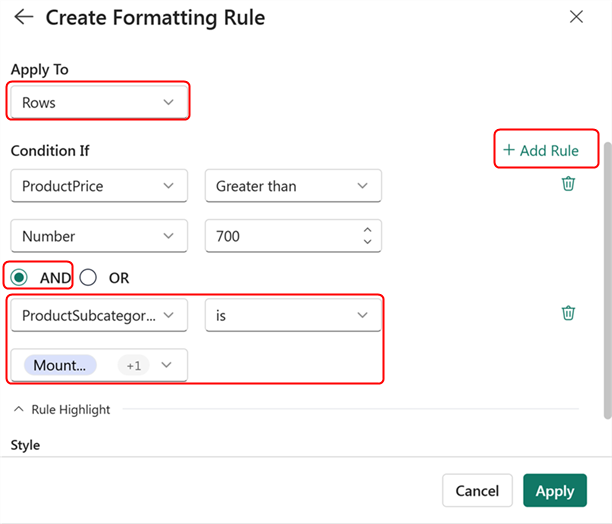Viewport: 612px width, 524px height.
Task: Click the Apply button
Action: (x=555, y=490)
